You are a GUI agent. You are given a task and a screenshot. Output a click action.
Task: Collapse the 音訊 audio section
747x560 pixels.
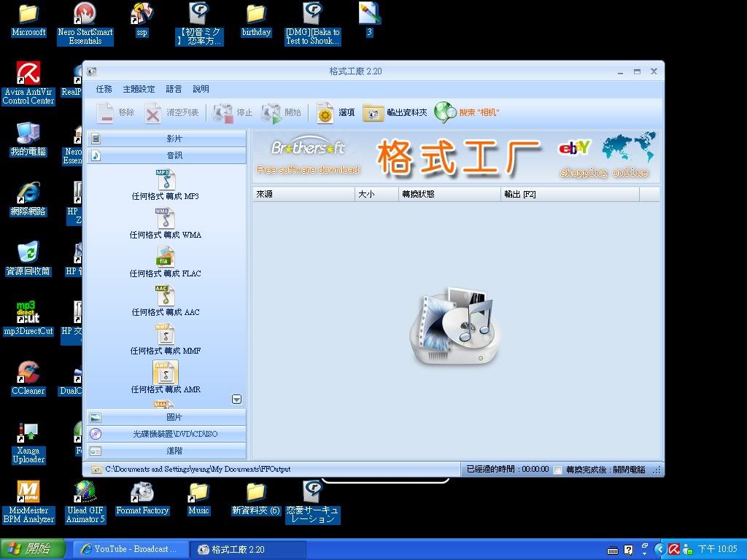click(166, 155)
